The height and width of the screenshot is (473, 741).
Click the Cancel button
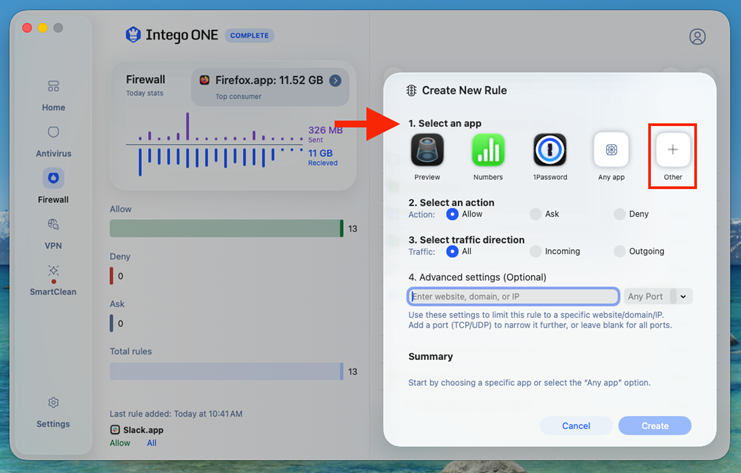click(x=576, y=426)
